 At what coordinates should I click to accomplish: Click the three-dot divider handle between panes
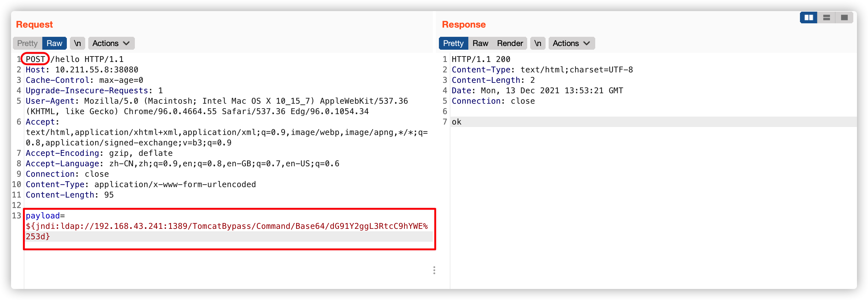pos(434,270)
